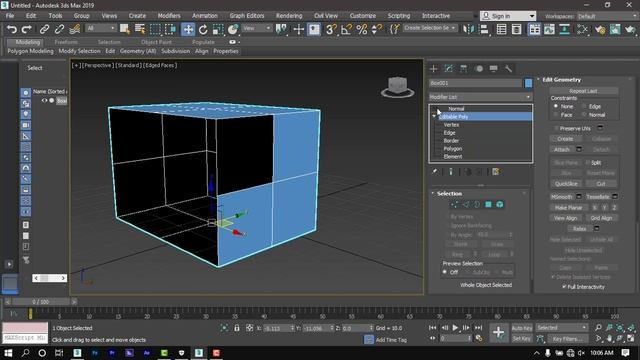Collapse the Selection rollout
This screenshot has height=360, width=640.
(x=433, y=193)
